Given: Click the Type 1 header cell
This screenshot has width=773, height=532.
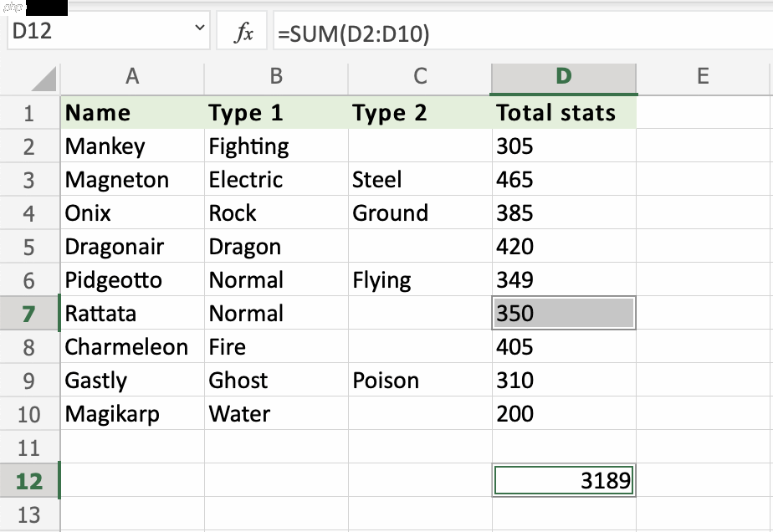Looking at the screenshot, I should (276, 113).
